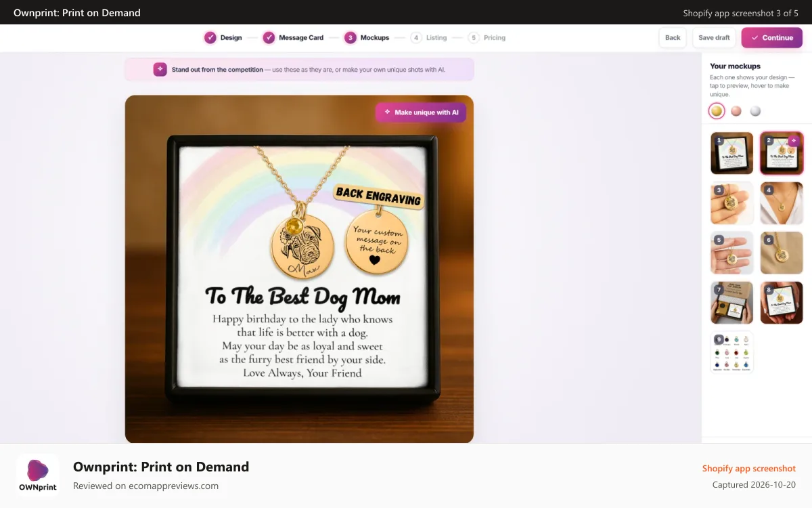This screenshot has width=812, height=508.
Task: Save the product as draft
Action: pyautogui.click(x=714, y=38)
